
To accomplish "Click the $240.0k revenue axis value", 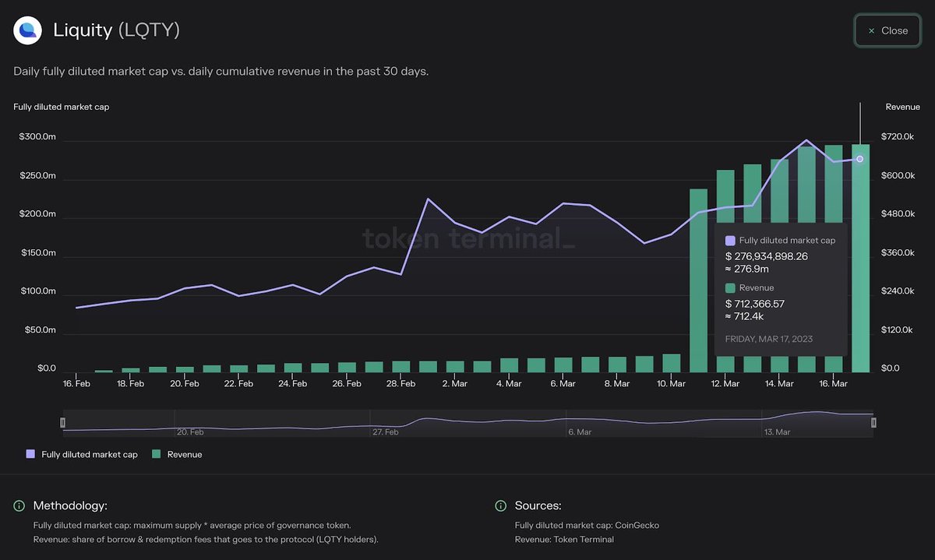I will [897, 291].
